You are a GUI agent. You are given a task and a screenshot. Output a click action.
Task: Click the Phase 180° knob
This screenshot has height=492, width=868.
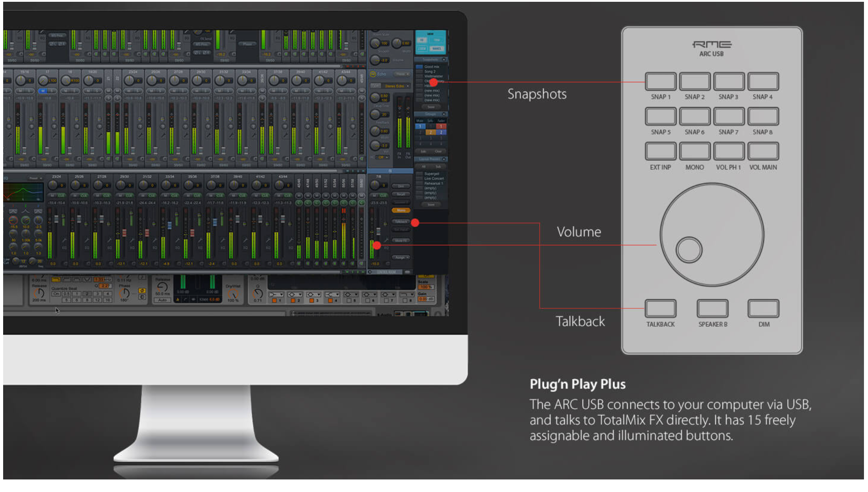(x=124, y=293)
